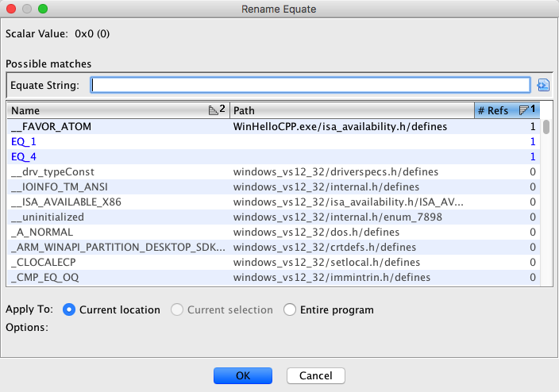Viewport: 559px width, 392px height.
Task: Click the yellow minimize window button
Action: pyautogui.click(x=27, y=10)
